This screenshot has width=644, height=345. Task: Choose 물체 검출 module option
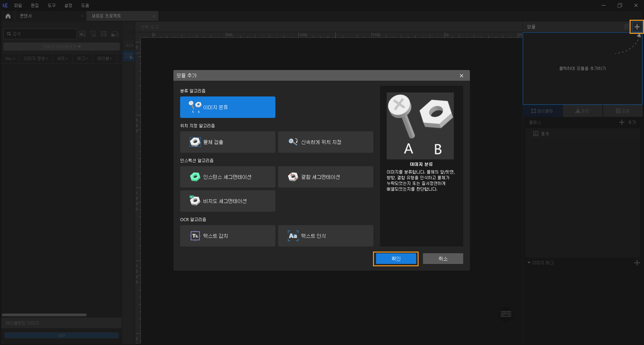[x=227, y=142]
